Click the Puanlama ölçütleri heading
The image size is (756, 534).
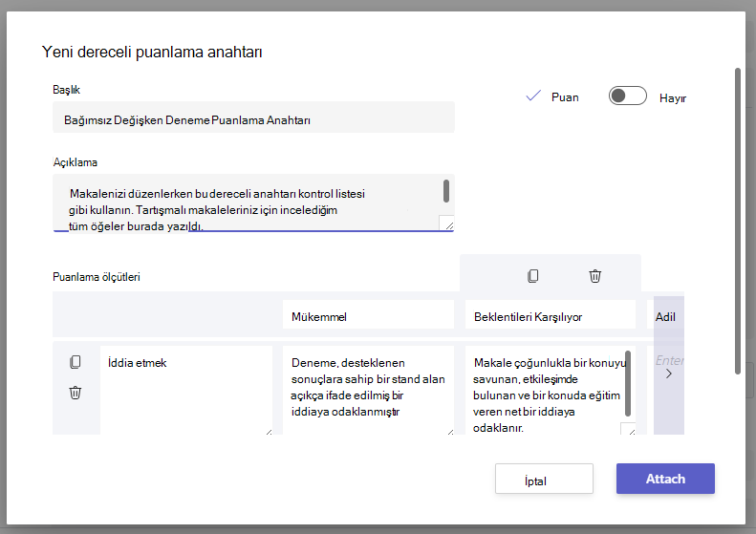pos(97,277)
